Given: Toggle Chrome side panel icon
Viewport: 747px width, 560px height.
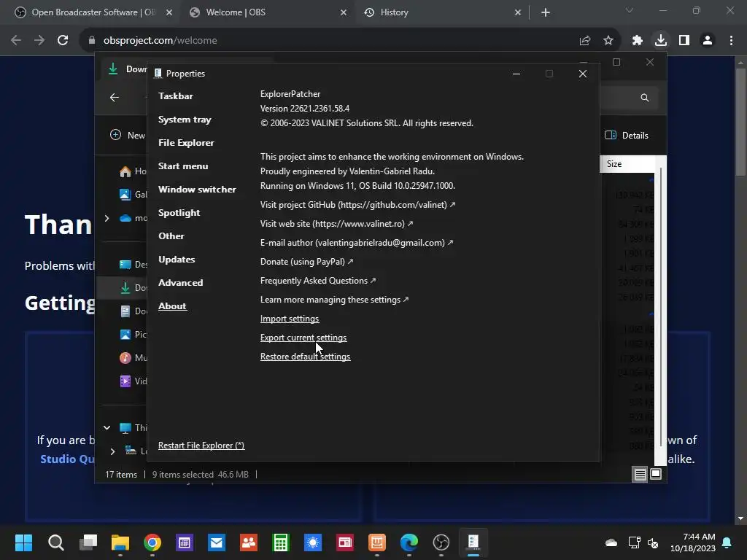Looking at the screenshot, I should point(684,41).
